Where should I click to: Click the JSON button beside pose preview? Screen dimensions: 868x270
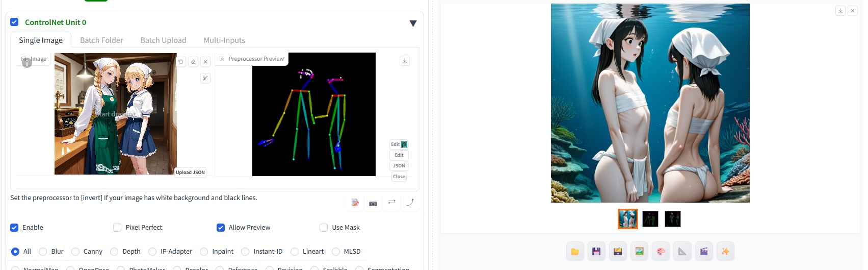[x=399, y=166]
